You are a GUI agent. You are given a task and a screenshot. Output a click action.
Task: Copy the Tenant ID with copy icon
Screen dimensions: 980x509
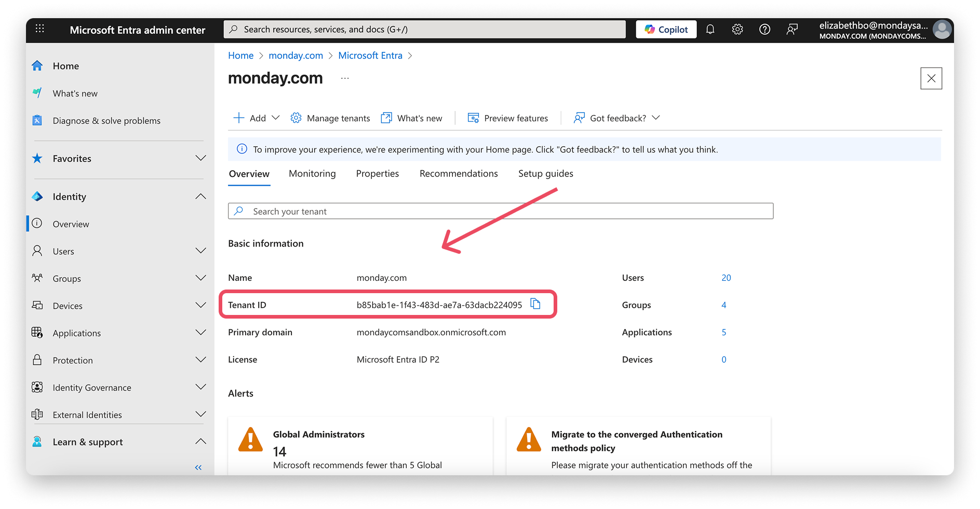point(535,304)
